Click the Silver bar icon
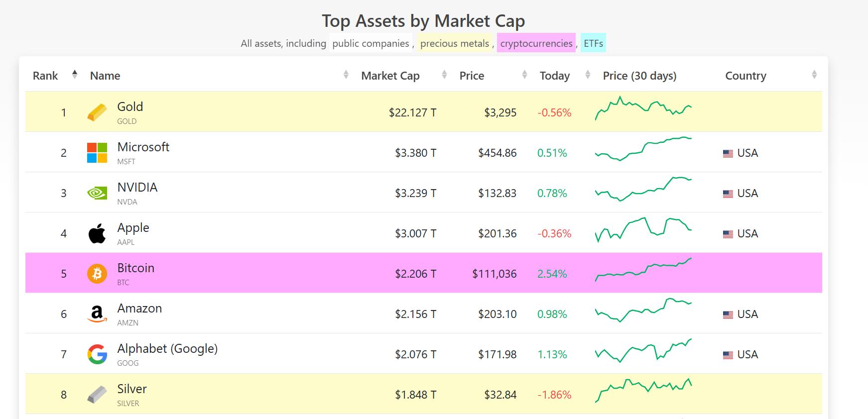Screen dimensions: 868x419 pyautogui.click(x=97, y=395)
